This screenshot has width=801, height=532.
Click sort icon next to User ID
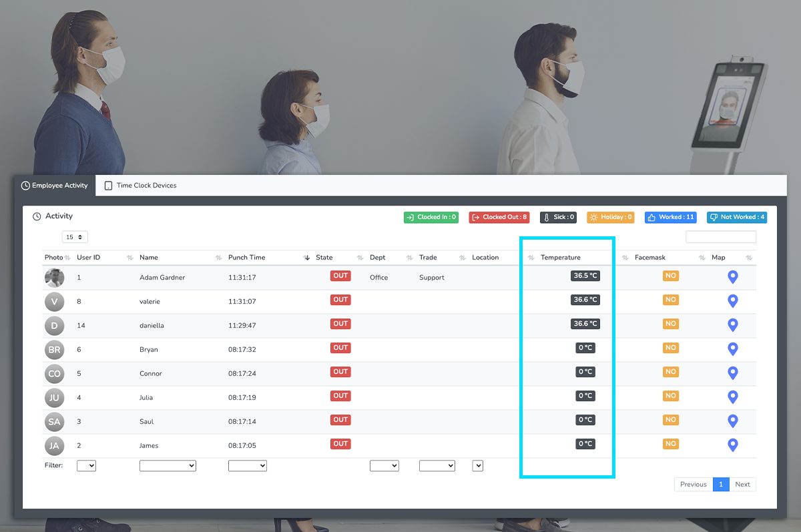point(129,258)
